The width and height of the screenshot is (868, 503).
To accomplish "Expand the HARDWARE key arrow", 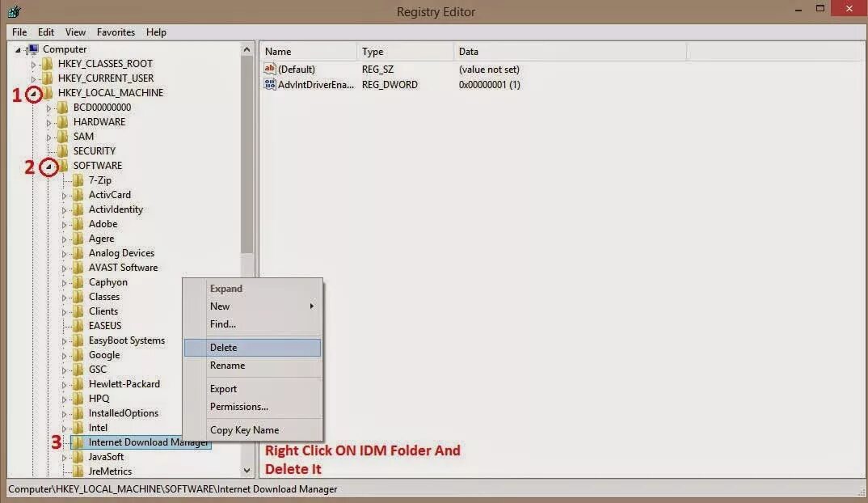I will (x=48, y=122).
